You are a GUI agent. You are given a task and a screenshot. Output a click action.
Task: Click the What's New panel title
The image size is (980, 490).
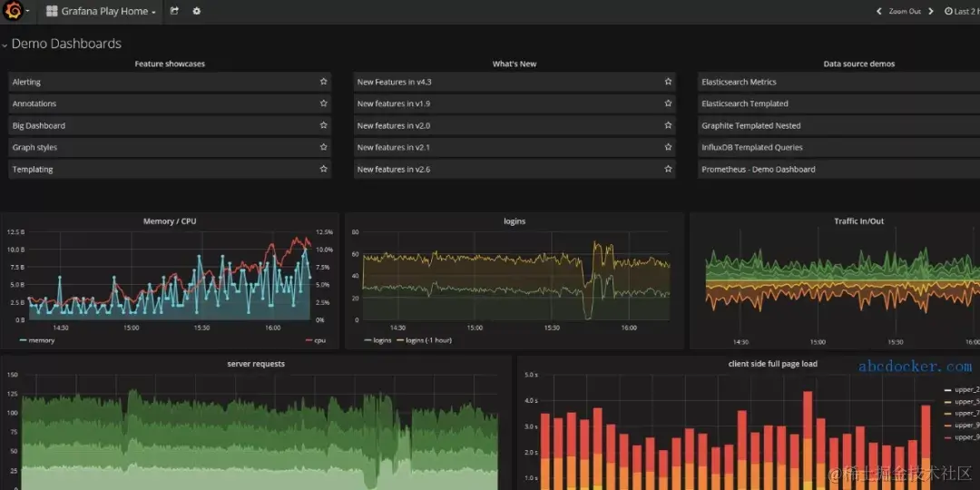click(514, 64)
